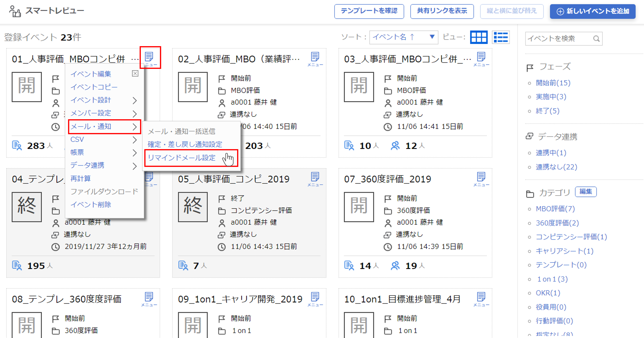Select リマインドメール設定 from submenu
The height and width of the screenshot is (338, 644).
(182, 158)
